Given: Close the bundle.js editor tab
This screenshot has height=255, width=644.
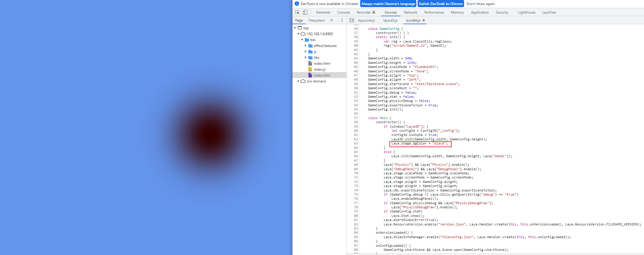Looking at the screenshot, I should tap(424, 20).
